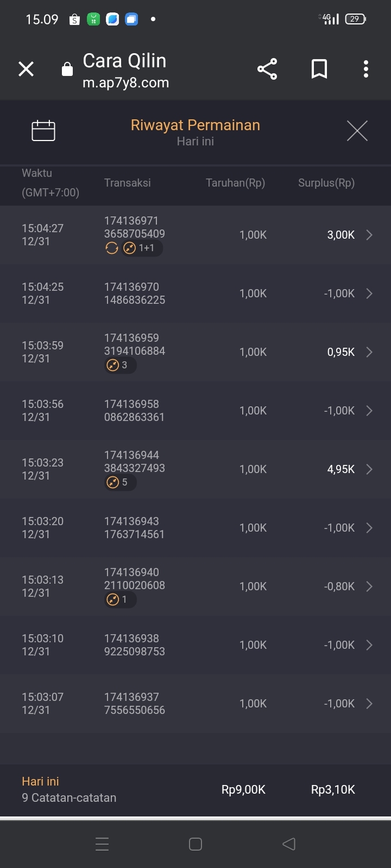The width and height of the screenshot is (391, 868).
Task: Tap the m.ap7y8.com URL text
Action: [125, 83]
